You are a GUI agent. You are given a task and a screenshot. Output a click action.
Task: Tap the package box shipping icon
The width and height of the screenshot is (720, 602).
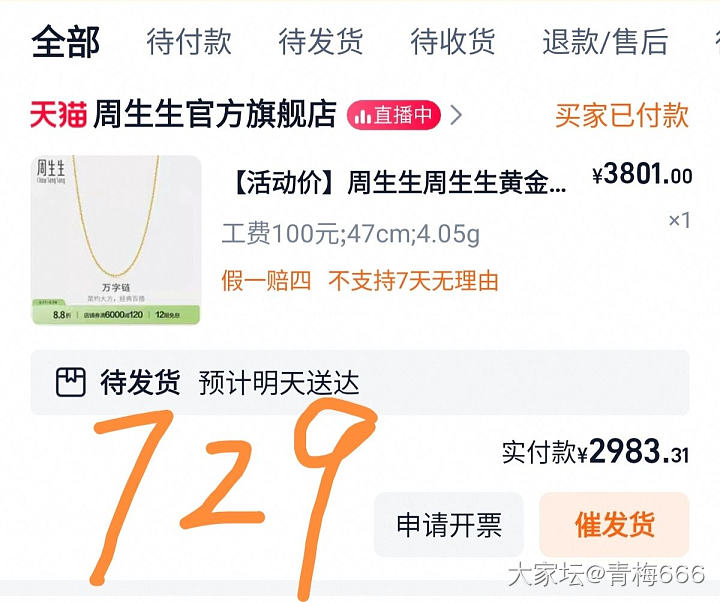point(71,382)
